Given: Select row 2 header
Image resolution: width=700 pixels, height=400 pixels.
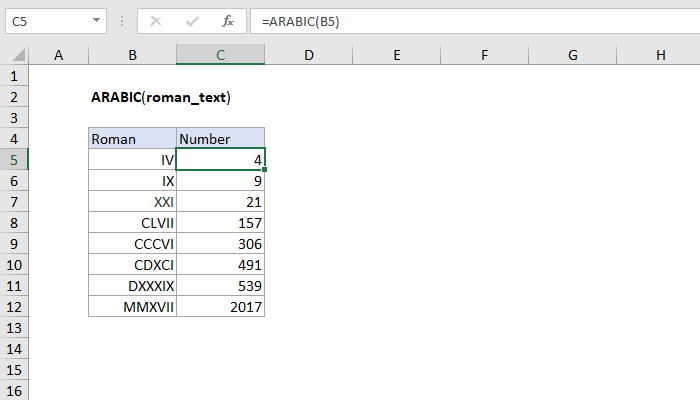Looking at the screenshot, I should (x=14, y=97).
